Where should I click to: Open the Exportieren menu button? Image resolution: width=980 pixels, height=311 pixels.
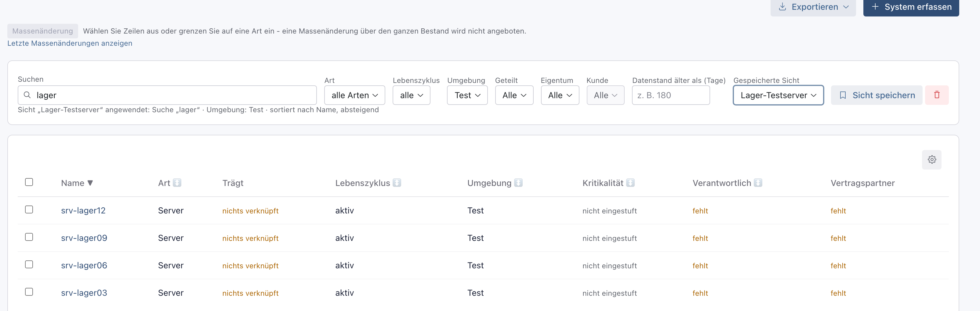[x=813, y=7]
